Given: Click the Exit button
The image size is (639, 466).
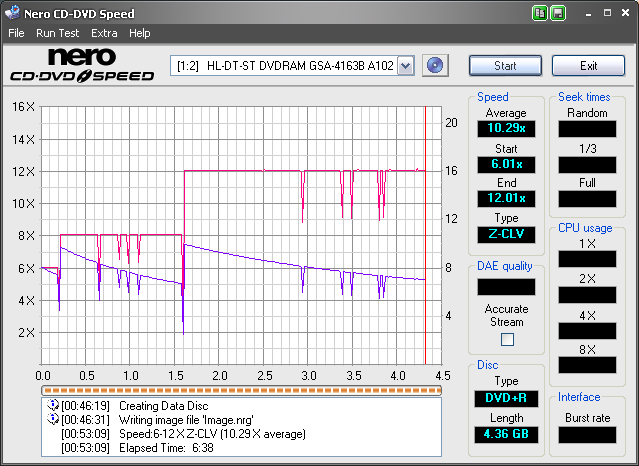Looking at the screenshot, I should (588, 66).
